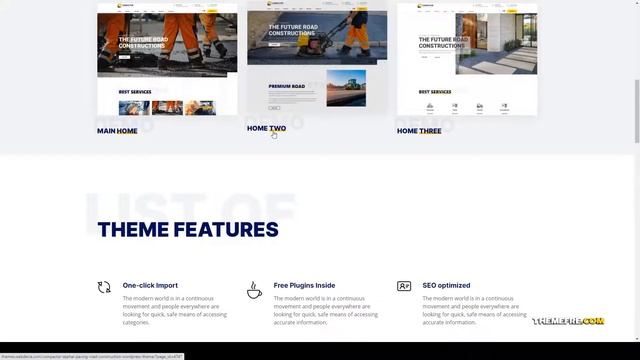Image resolution: width=640 pixels, height=360 pixels.
Task: Select the Free Plugins Inside heading
Action: pyautogui.click(x=304, y=285)
